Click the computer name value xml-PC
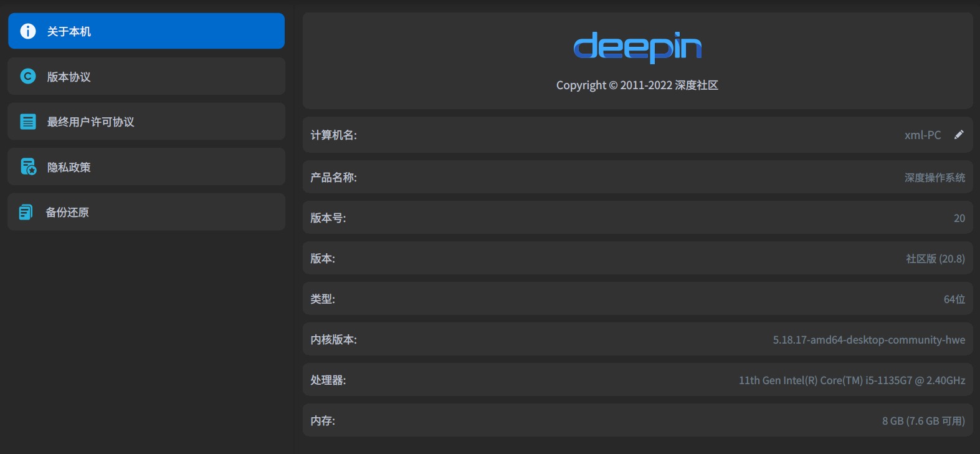 pyautogui.click(x=923, y=135)
